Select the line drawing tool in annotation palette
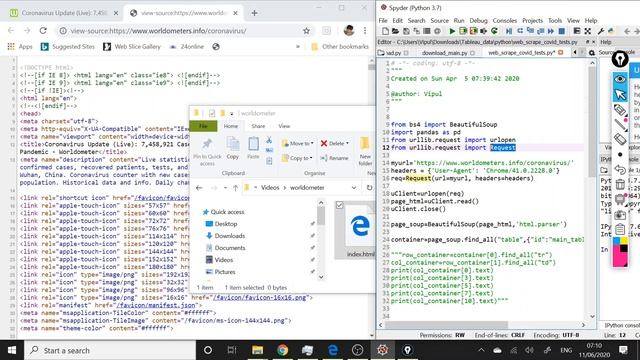The height and width of the screenshot is (360, 640). pos(620,125)
